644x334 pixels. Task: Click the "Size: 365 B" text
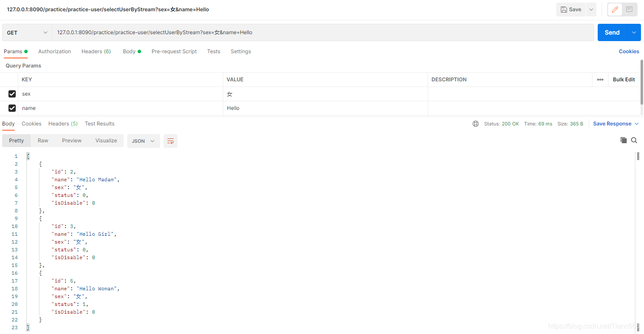(x=570, y=124)
